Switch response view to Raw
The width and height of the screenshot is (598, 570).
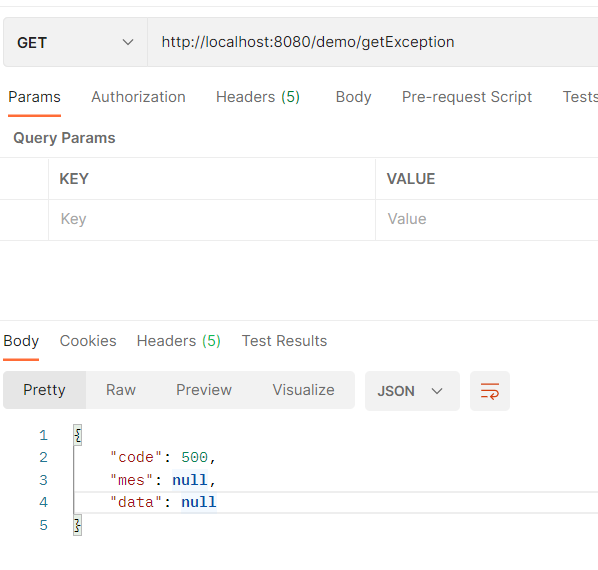(x=121, y=390)
